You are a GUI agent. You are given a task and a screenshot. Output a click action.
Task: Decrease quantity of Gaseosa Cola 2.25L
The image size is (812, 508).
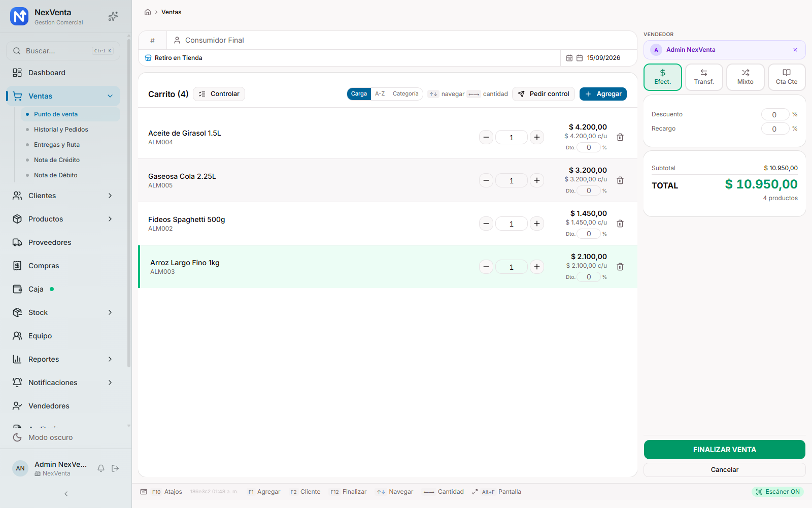[x=486, y=180]
